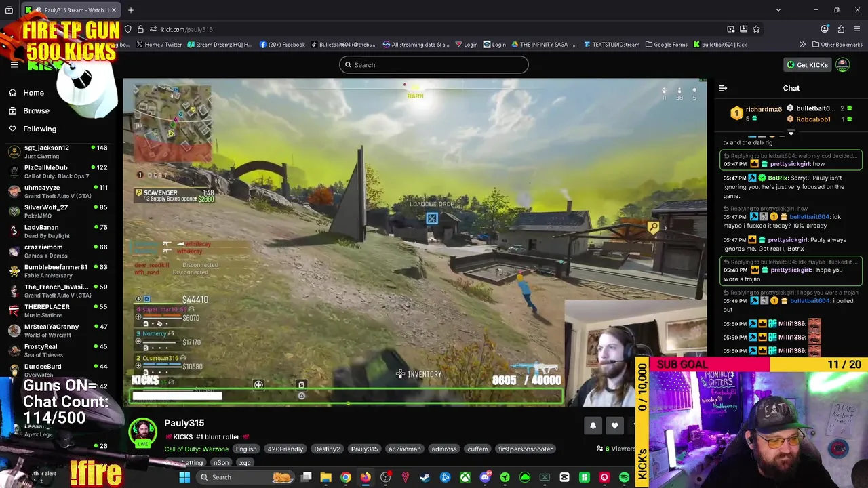The width and height of the screenshot is (868, 488).
Task: Open crazziemom channel in sidebar
Action: (58, 251)
